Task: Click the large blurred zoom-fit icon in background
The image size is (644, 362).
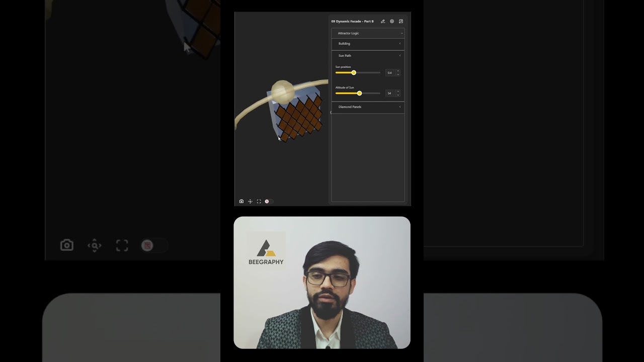Action: pyautogui.click(x=95, y=245)
